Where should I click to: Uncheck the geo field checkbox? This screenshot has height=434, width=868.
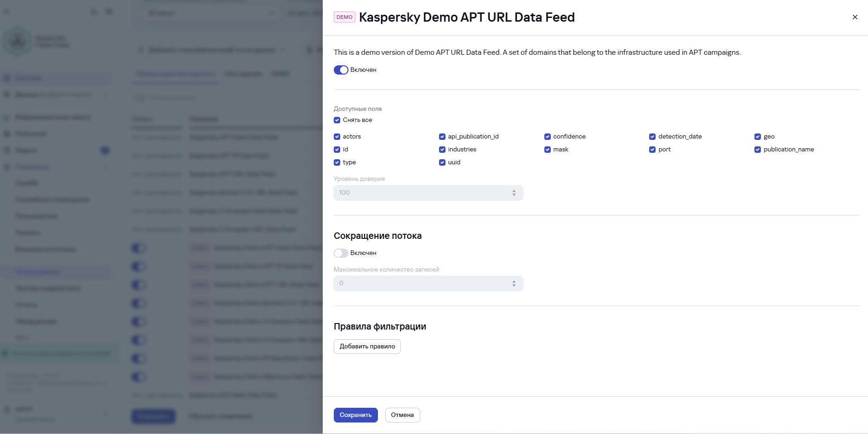(x=758, y=137)
